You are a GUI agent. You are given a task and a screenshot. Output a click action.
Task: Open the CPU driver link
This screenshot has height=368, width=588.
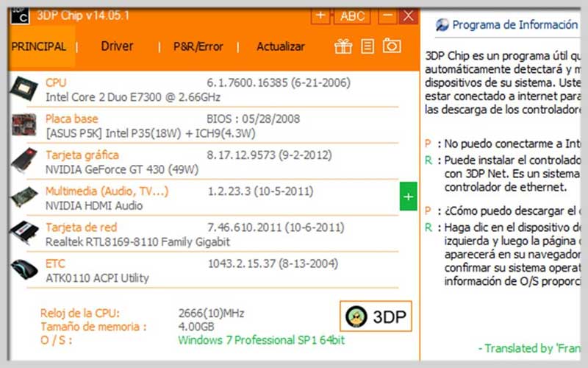coord(56,82)
